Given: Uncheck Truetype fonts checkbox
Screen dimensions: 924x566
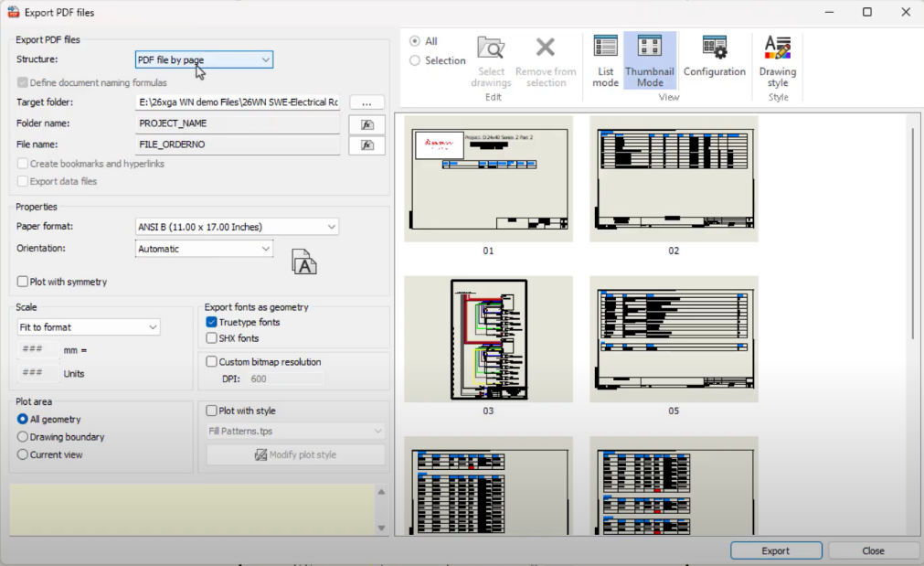Looking at the screenshot, I should pos(212,322).
